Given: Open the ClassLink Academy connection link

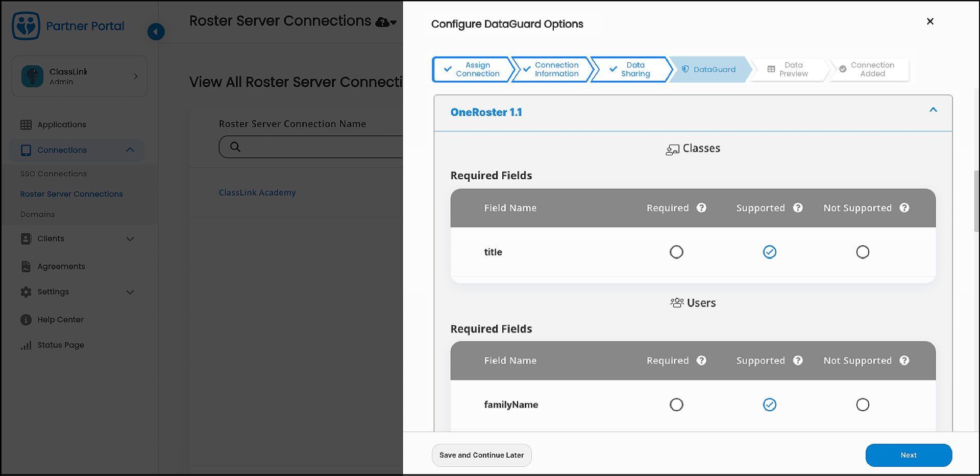Looking at the screenshot, I should point(257,193).
